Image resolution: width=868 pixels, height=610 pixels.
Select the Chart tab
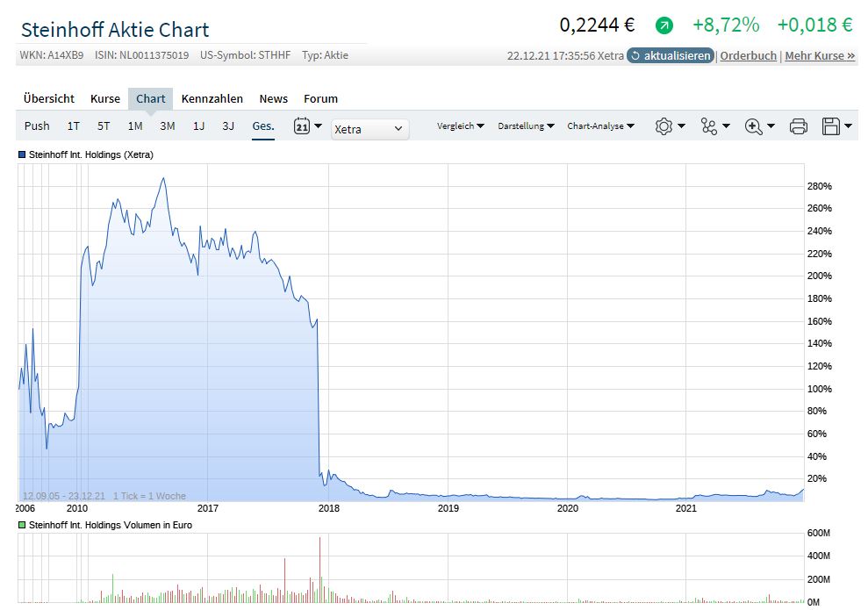(151, 98)
